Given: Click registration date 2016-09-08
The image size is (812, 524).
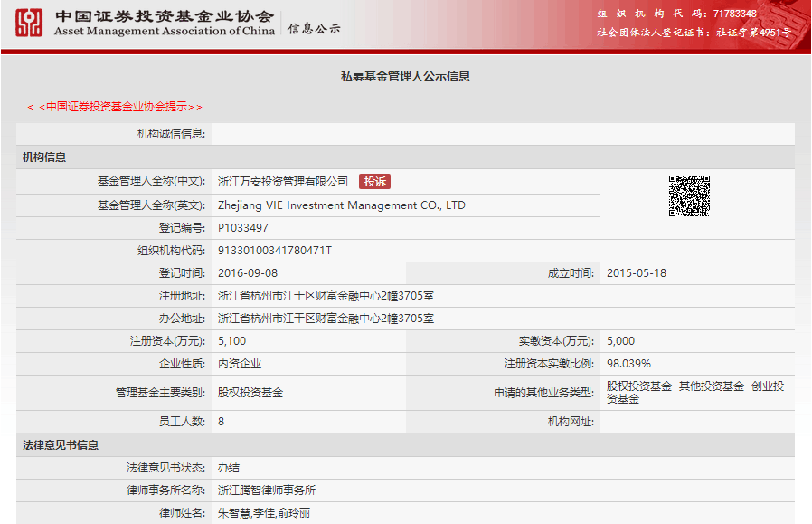Looking at the screenshot, I should pyautogui.click(x=248, y=273).
